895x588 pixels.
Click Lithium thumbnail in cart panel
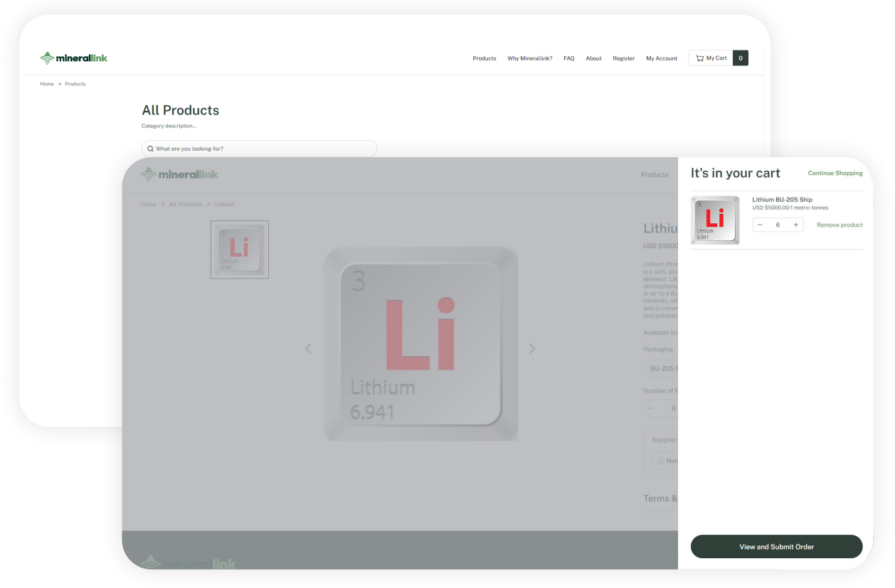715,220
